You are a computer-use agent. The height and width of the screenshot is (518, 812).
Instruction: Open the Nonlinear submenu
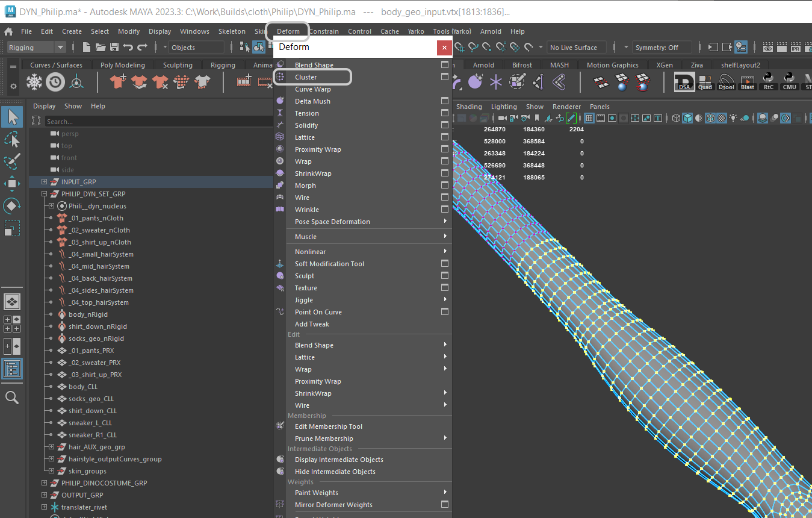(369, 252)
